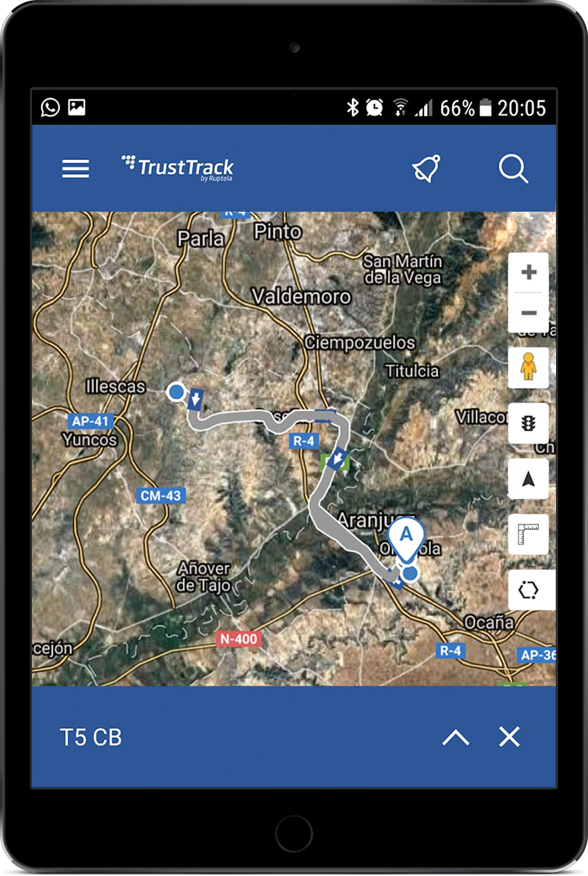Select the blue end point near Ontigola
Screen dimensions: 588x876
(x=410, y=574)
